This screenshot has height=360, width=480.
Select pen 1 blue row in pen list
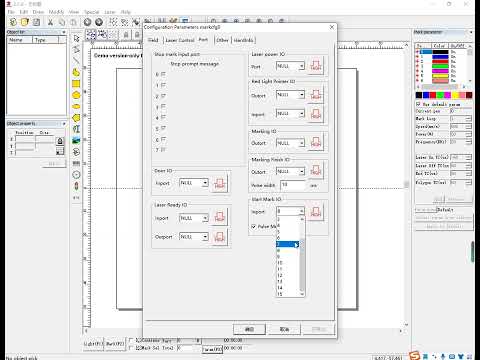(442, 57)
